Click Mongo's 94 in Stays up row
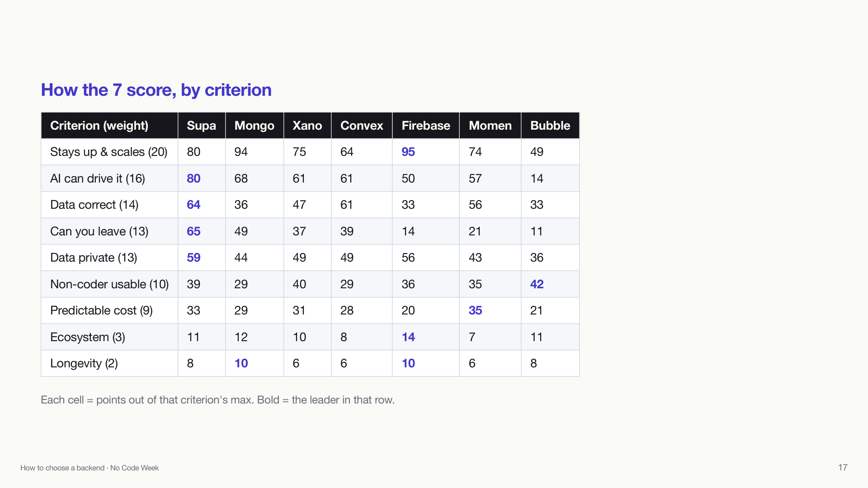Image resolution: width=868 pixels, height=488 pixels. click(x=241, y=152)
